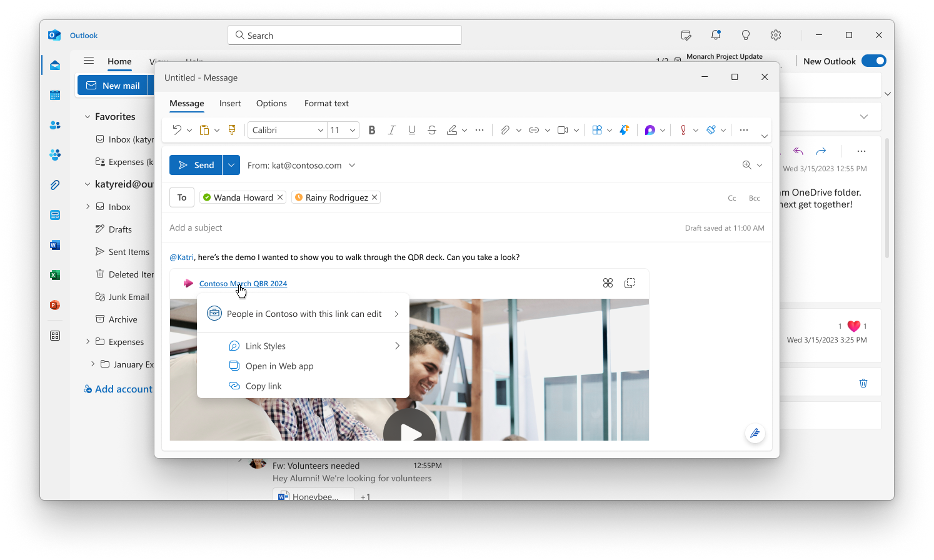The image size is (934, 560).
Task: Open the PowerPoint app icon in left rail
Action: [x=55, y=305]
